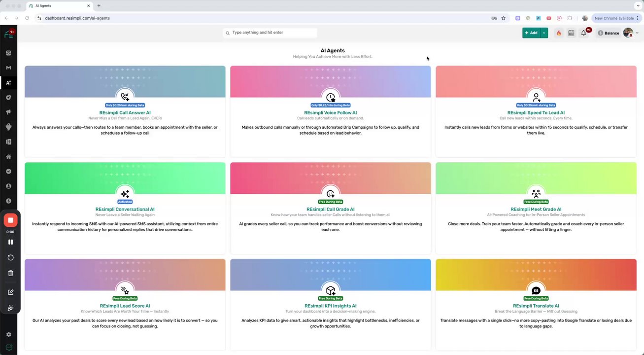
Task: Open the password key icon in address bar
Action: [x=494, y=18]
